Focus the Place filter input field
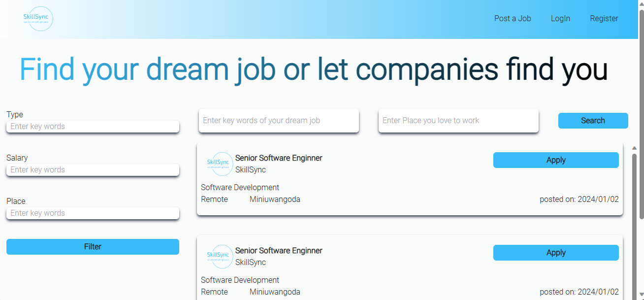644x300 pixels. 93,213
